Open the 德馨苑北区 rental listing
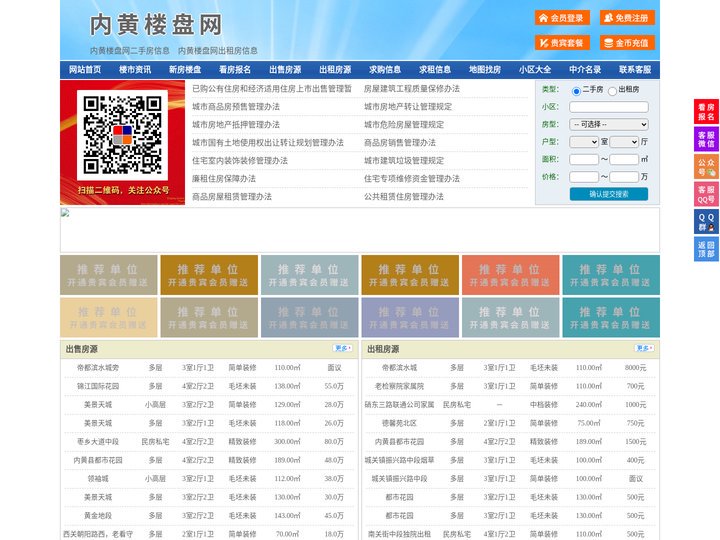The width and height of the screenshot is (720, 540). pos(399,423)
